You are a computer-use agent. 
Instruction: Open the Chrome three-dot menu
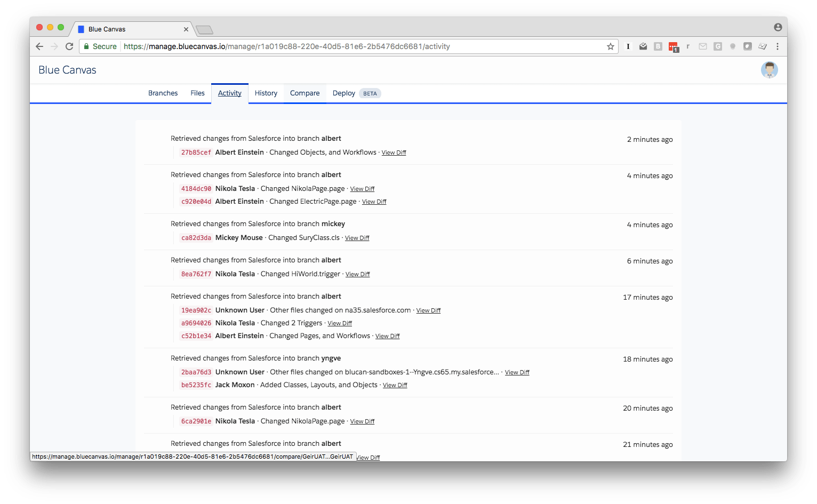click(x=778, y=46)
